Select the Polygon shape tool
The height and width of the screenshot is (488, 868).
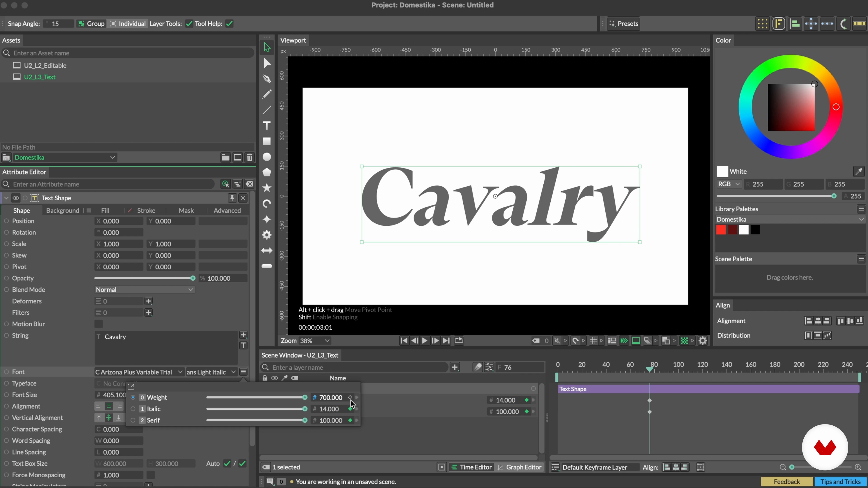pos(267,172)
